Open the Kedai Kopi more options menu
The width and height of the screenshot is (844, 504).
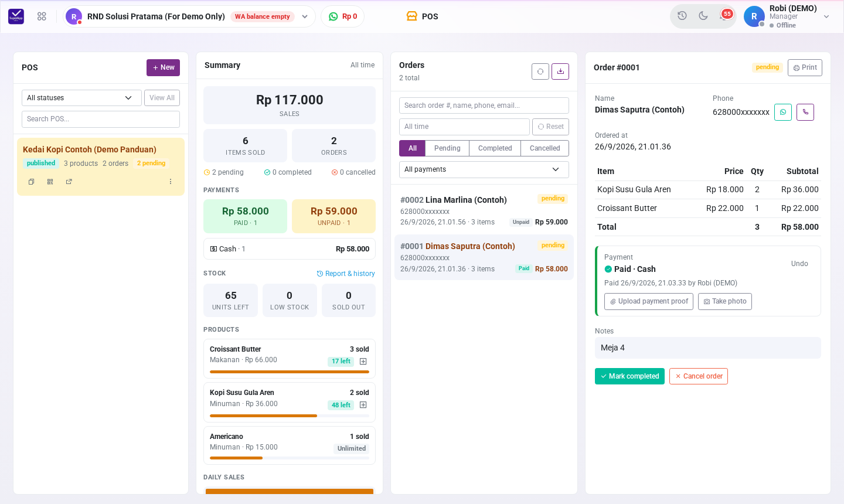coord(171,182)
